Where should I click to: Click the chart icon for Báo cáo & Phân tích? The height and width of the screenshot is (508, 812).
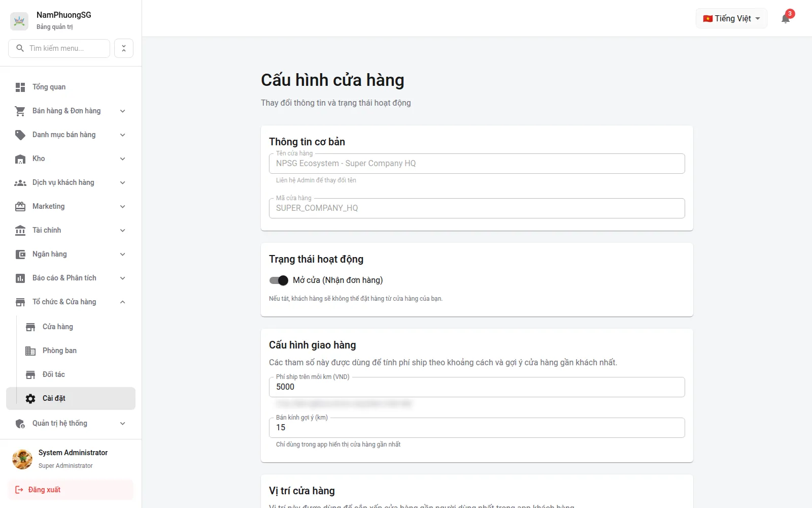click(x=20, y=278)
